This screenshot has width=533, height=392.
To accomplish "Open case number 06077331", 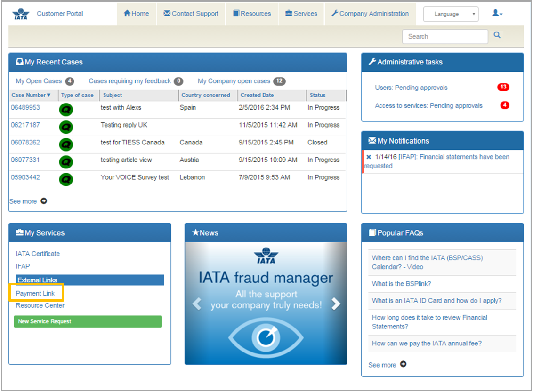I will 25,160.
